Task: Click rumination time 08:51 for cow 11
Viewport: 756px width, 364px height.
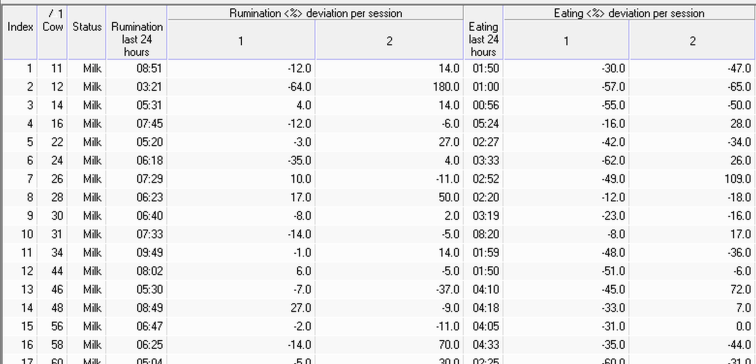Action: coord(136,68)
